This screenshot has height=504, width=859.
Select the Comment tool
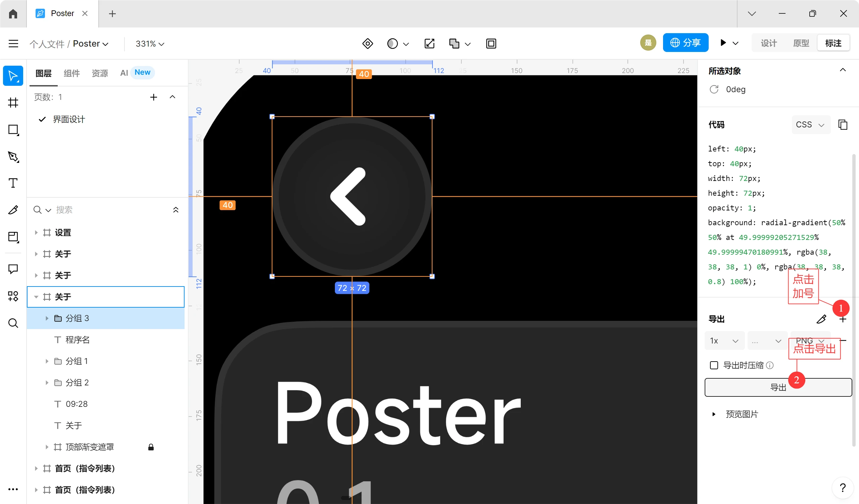click(13, 269)
